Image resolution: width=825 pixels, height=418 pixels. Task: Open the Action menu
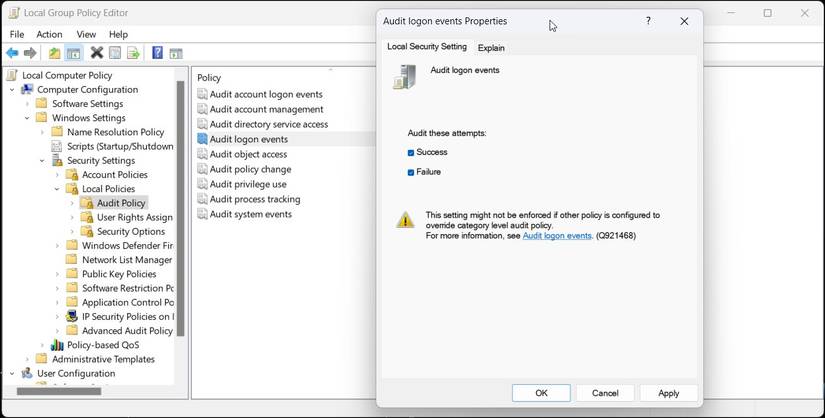(49, 34)
